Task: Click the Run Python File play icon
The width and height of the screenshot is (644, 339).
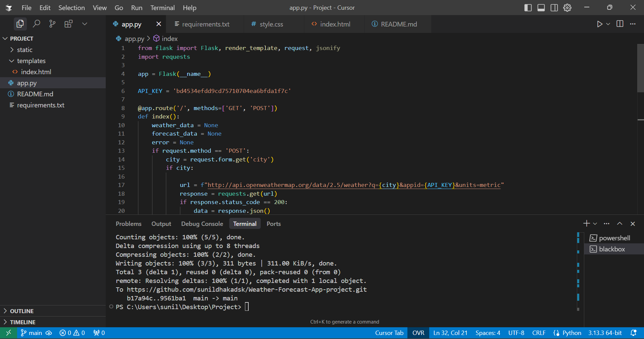Action: coord(599,24)
